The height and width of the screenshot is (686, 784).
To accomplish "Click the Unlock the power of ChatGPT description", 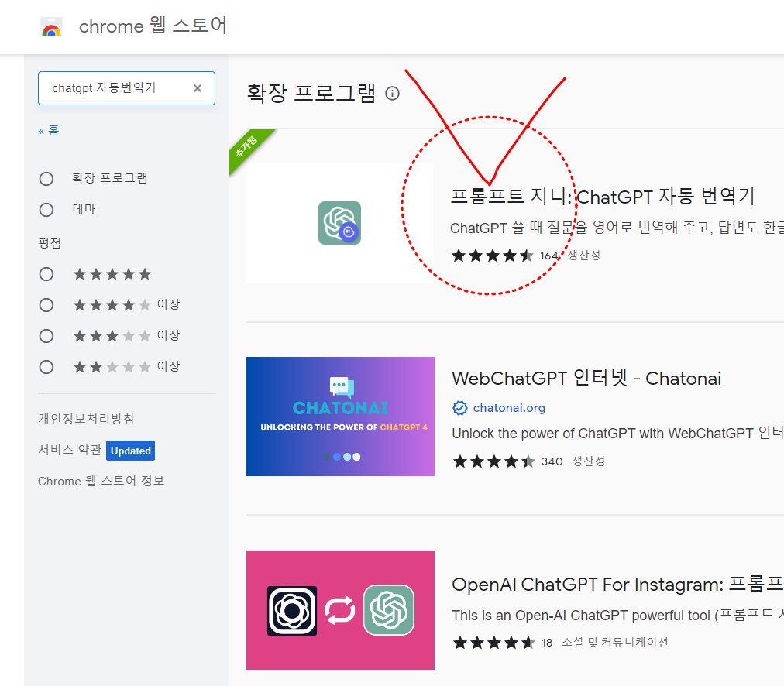I will [617, 433].
